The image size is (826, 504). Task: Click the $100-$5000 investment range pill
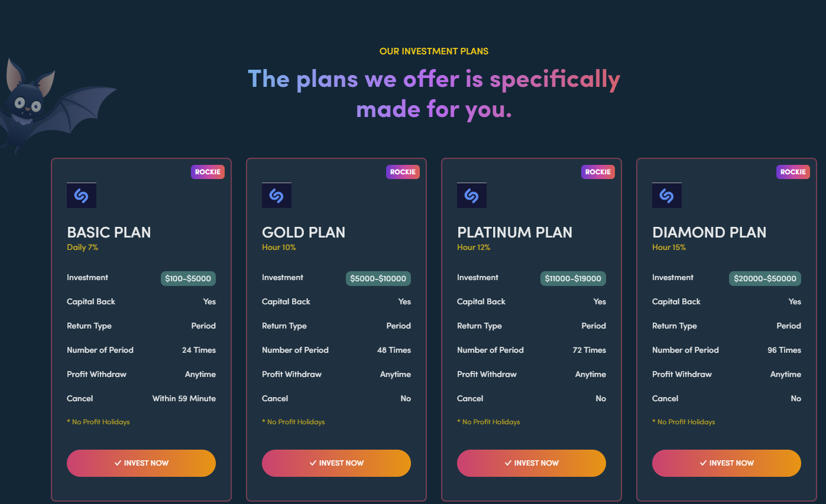188,278
